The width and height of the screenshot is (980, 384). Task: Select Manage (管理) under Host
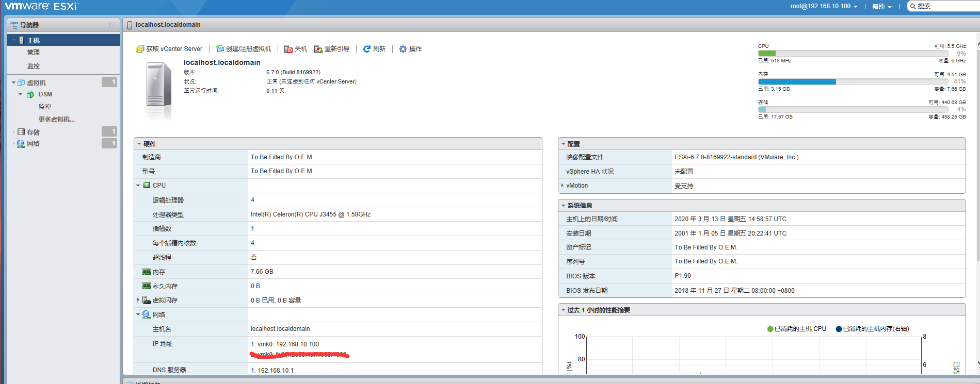34,53
